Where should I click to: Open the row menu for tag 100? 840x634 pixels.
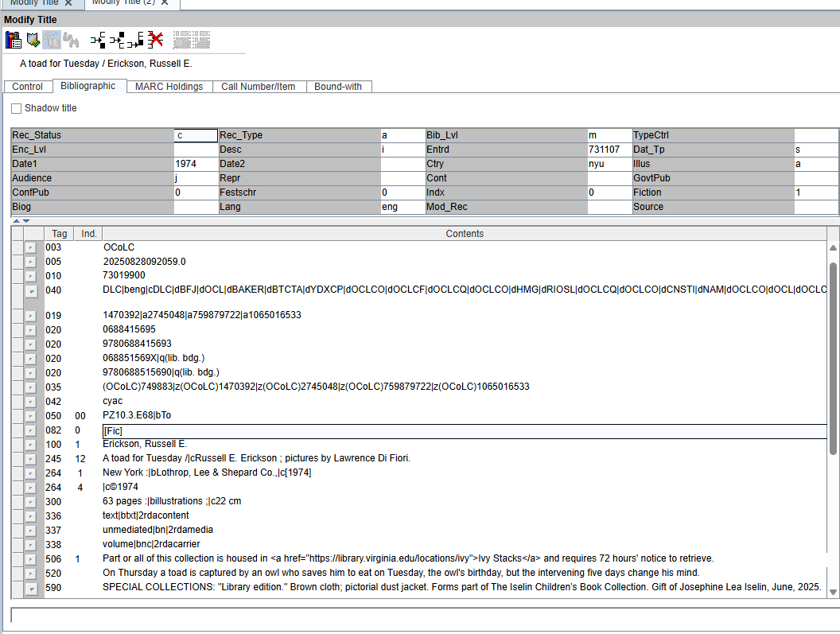coord(30,445)
